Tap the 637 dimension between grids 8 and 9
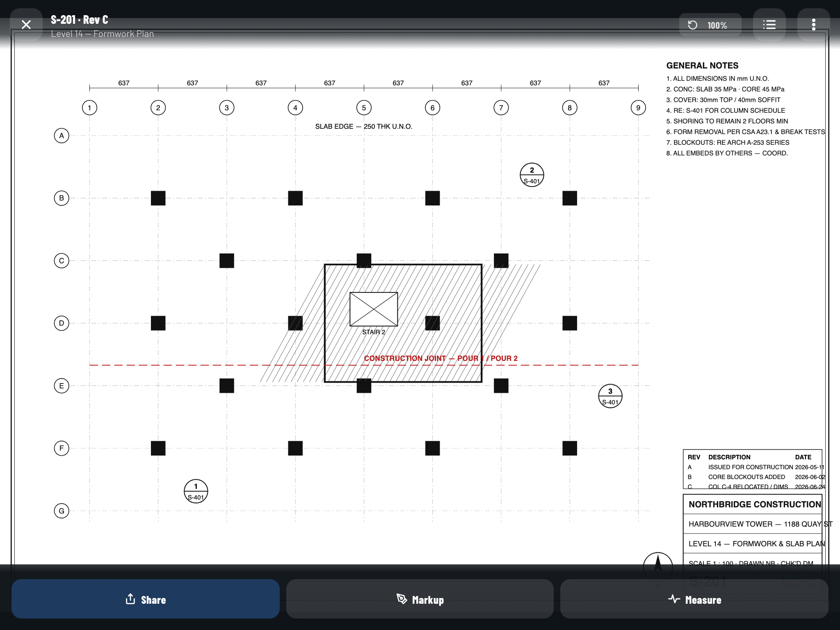 (604, 83)
